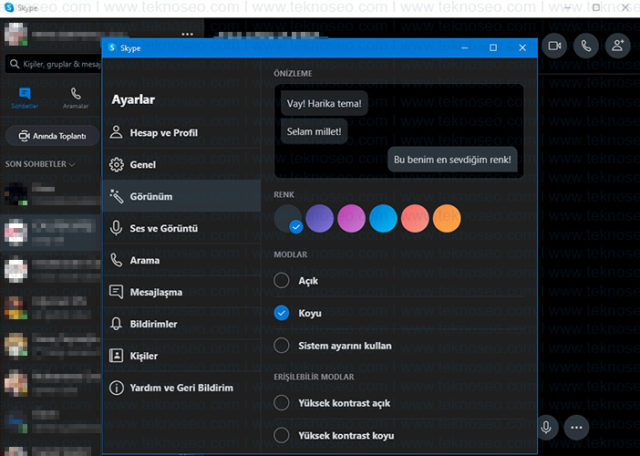Start an audio call in main Skype window
Image resolution: width=640 pixels, height=456 pixels.
point(586,46)
